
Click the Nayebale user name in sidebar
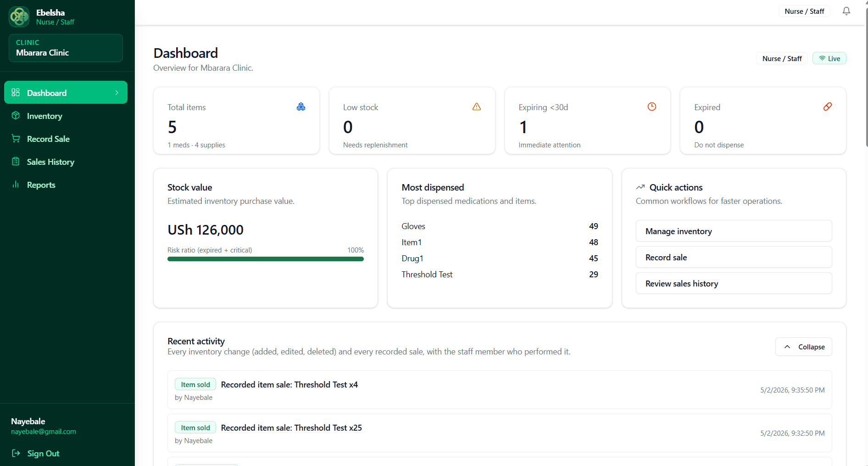pos(28,421)
